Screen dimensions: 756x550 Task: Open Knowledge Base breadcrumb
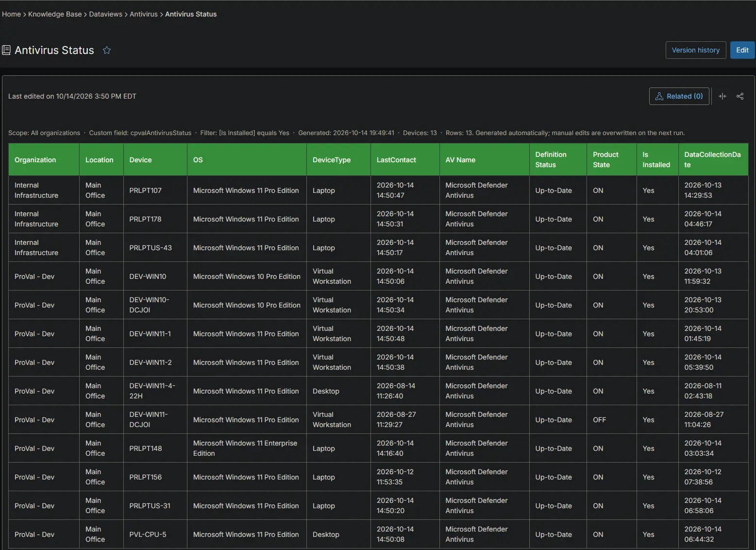click(55, 14)
